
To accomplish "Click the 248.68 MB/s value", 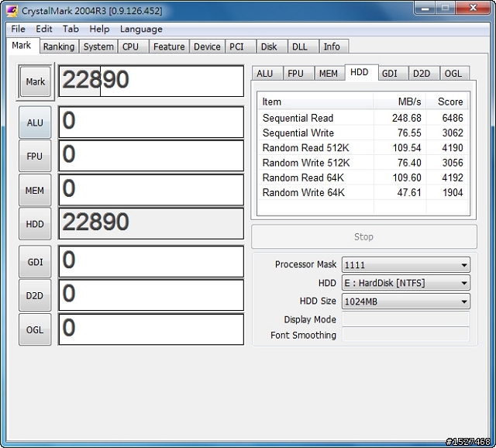I will click(x=406, y=118).
